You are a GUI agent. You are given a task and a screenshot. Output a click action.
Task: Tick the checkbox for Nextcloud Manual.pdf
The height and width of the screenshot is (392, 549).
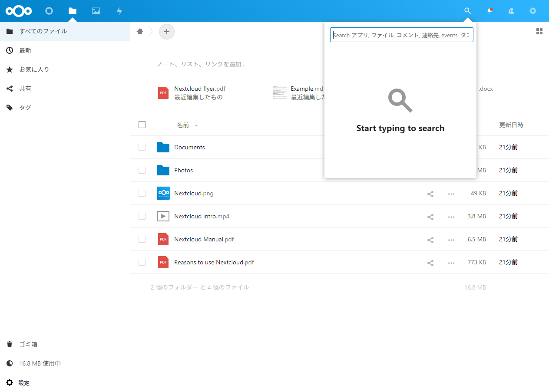click(142, 239)
